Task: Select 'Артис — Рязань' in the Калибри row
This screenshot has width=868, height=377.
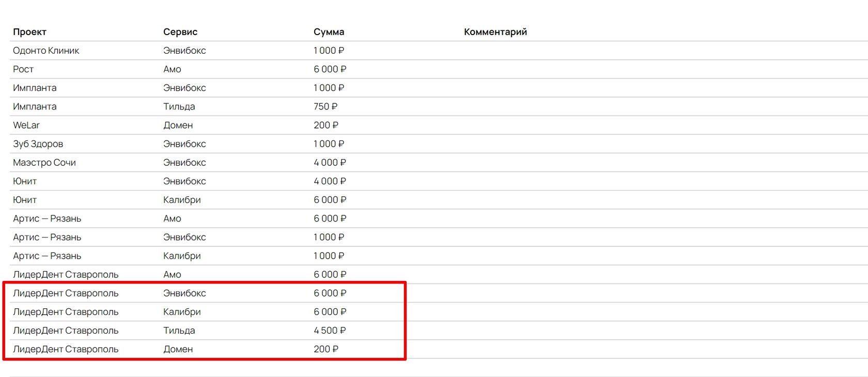Action: [47, 256]
